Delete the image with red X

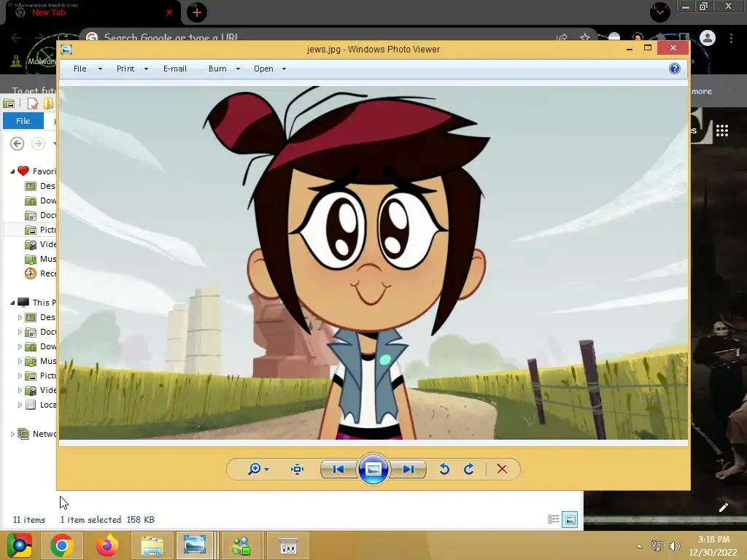[x=502, y=469]
